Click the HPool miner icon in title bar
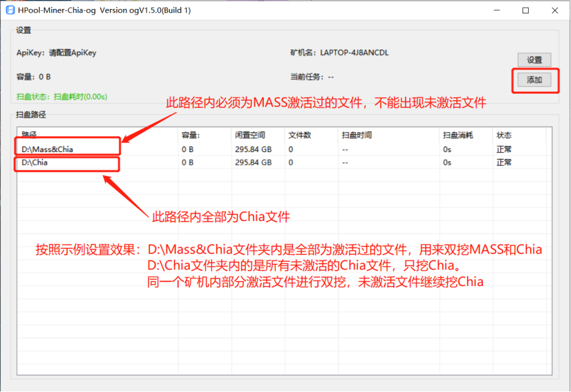The height and width of the screenshot is (392, 571). [x=10, y=10]
